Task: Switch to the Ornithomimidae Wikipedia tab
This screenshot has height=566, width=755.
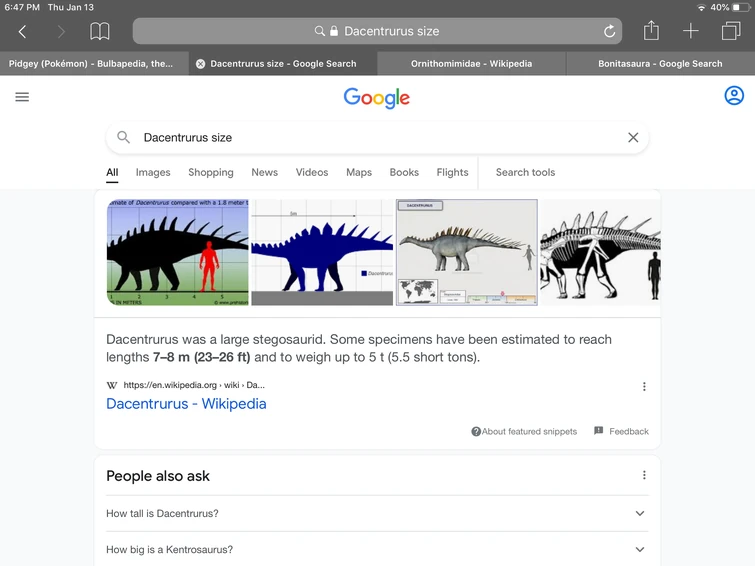Action: click(471, 64)
